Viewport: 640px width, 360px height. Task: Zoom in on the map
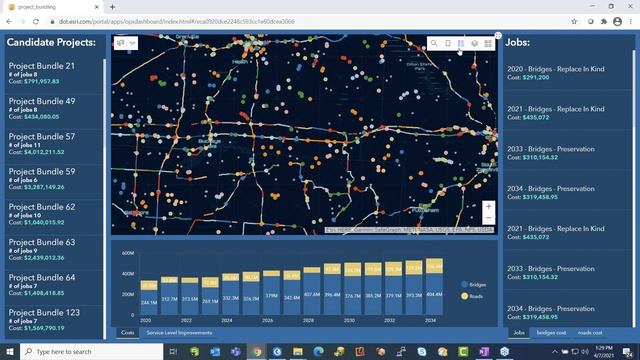pyautogui.click(x=489, y=207)
